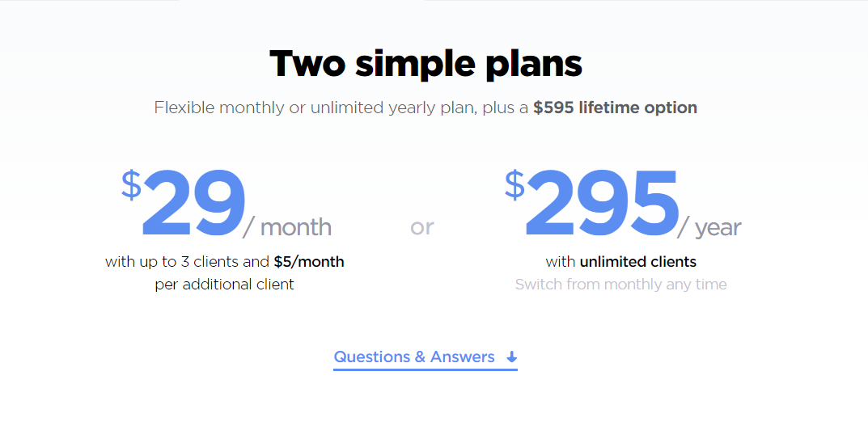Click the "or" separator between plans
This screenshot has height=422, width=868.
point(422,227)
